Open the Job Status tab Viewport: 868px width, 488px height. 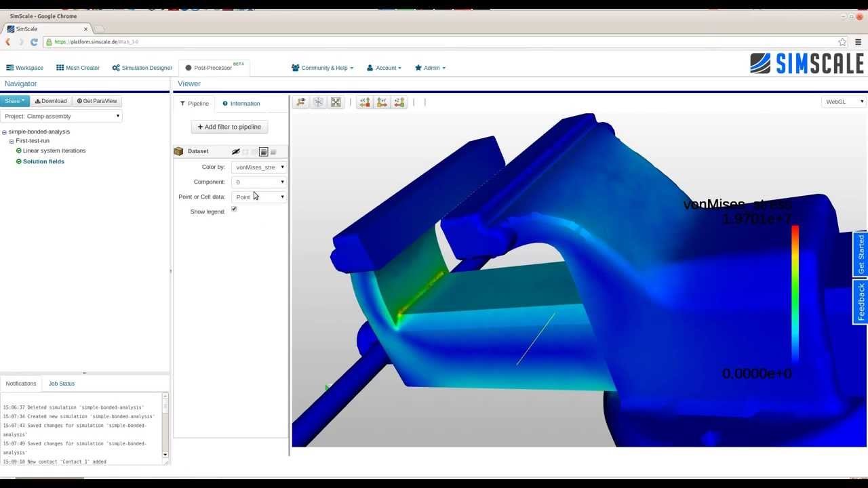click(x=62, y=384)
